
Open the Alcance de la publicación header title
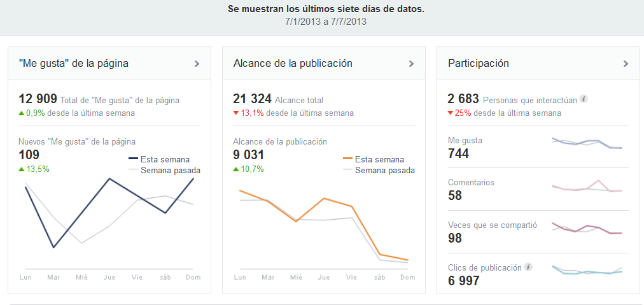(x=293, y=64)
